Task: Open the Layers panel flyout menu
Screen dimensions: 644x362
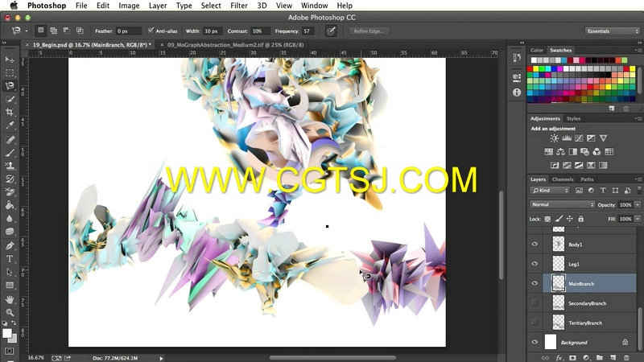Action: [x=638, y=179]
